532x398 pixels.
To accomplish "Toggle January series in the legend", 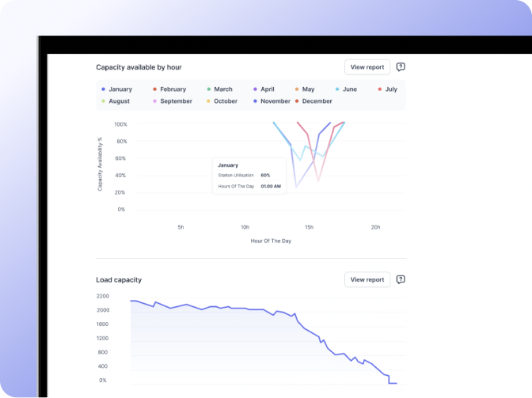I will click(116, 89).
